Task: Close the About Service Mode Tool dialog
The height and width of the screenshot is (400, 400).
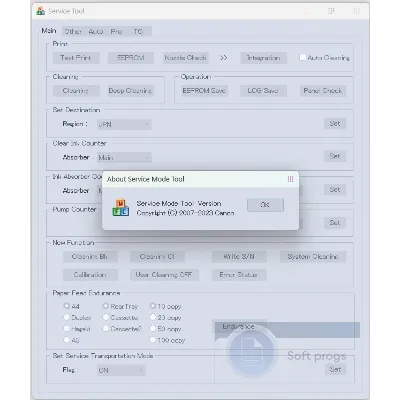Action: (290, 179)
